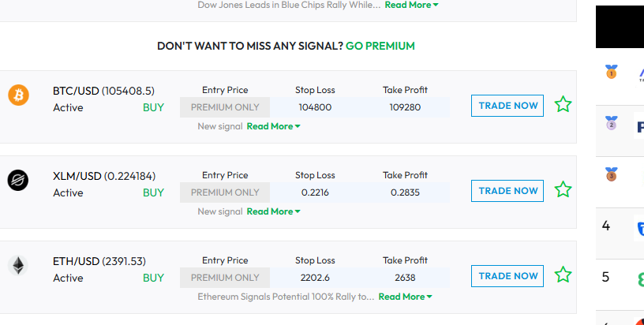Expand Read More under BTC/USD signal
The image size is (644, 325).
274,126
